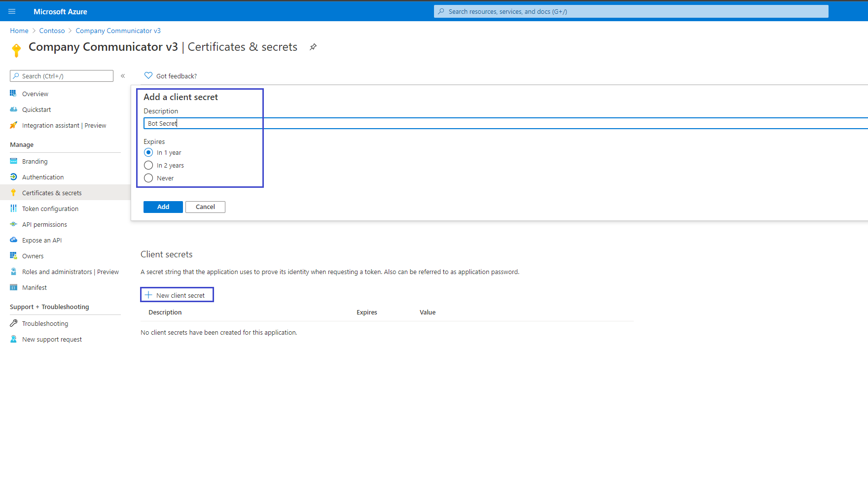Screen dimensions: 868x488
Task: Go to Integration assistant | Preview
Action: click(64, 125)
